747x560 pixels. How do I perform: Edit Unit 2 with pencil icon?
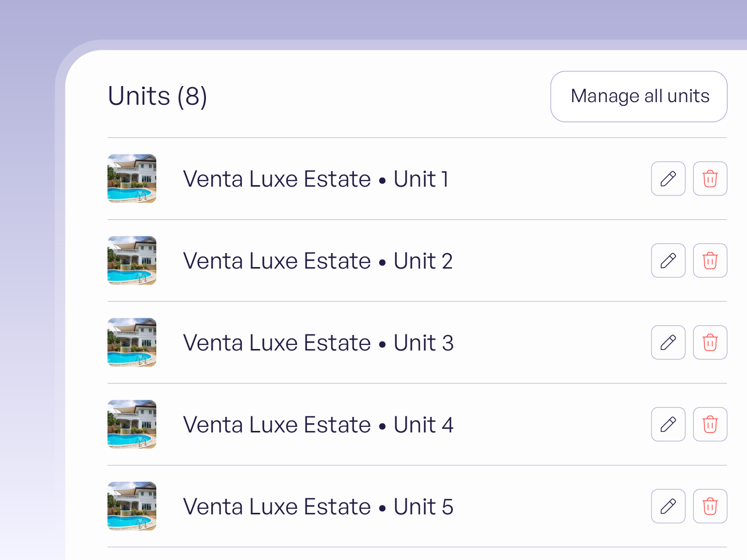point(668,260)
